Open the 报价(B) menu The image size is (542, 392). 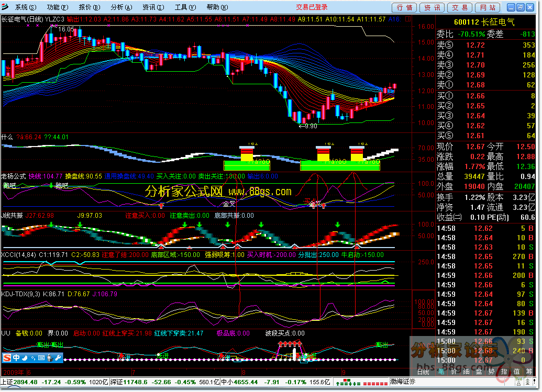(89, 7)
